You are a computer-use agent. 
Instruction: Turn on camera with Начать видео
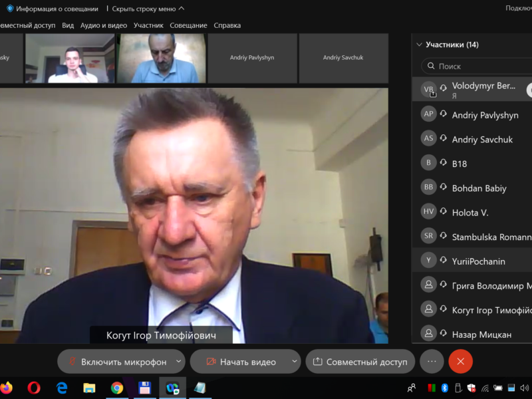click(241, 362)
